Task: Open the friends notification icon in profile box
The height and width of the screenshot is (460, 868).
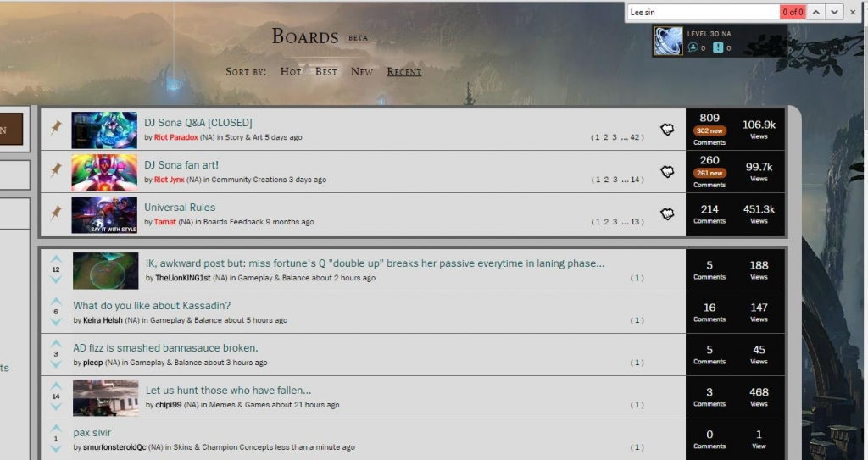Action: tap(693, 47)
